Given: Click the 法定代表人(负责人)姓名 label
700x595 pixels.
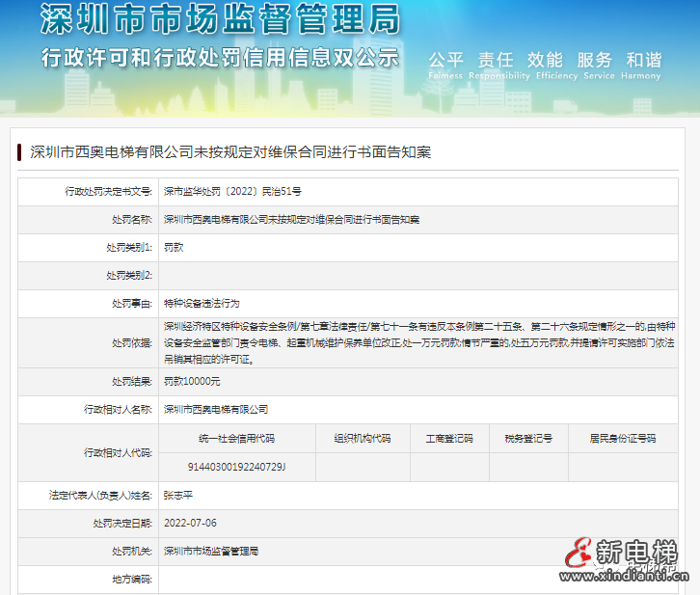Looking at the screenshot, I should [100, 495].
